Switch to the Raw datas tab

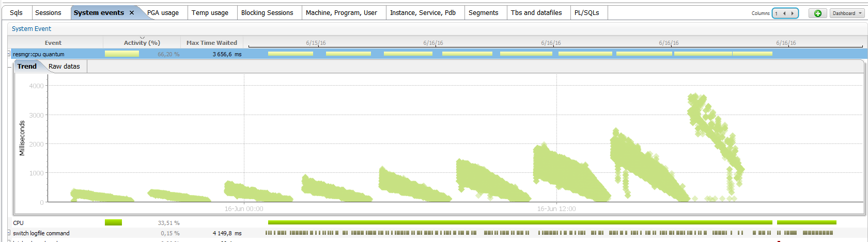(x=64, y=67)
